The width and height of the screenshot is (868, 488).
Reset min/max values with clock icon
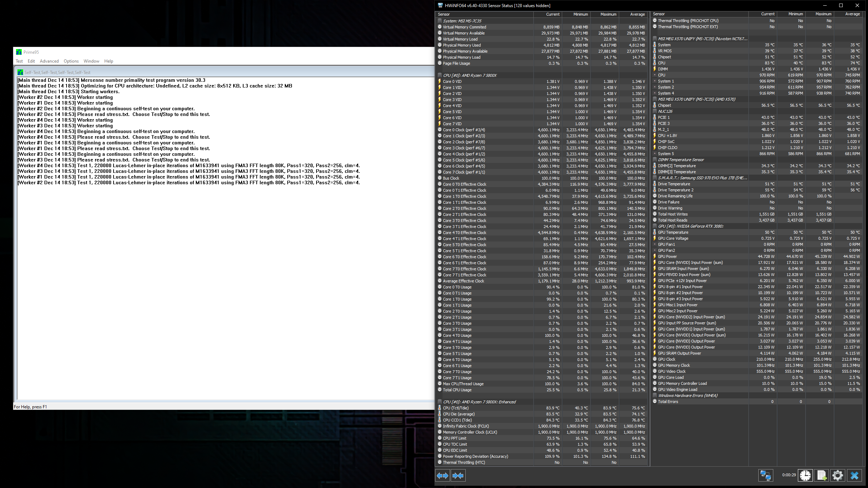tap(805, 475)
